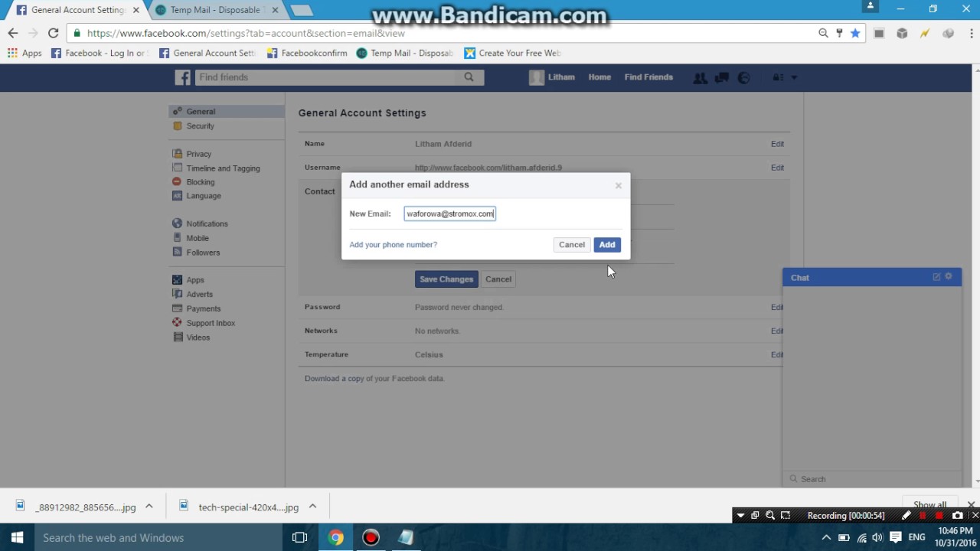Click the Find friends search field
The image size is (980, 551).
pos(327,77)
